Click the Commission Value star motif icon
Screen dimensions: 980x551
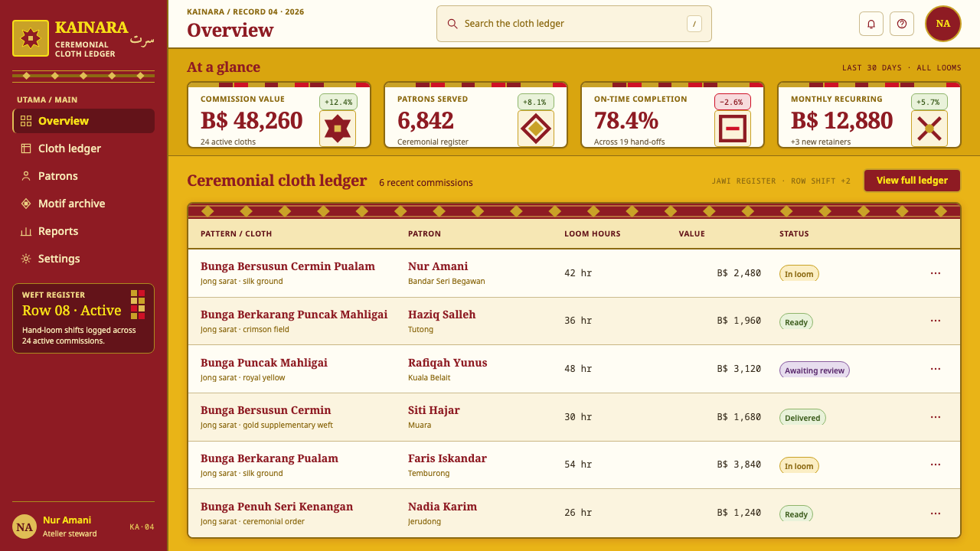click(x=338, y=129)
